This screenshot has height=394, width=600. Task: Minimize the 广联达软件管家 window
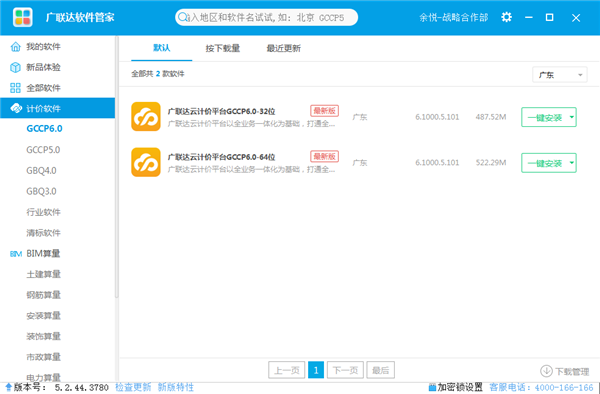click(529, 18)
